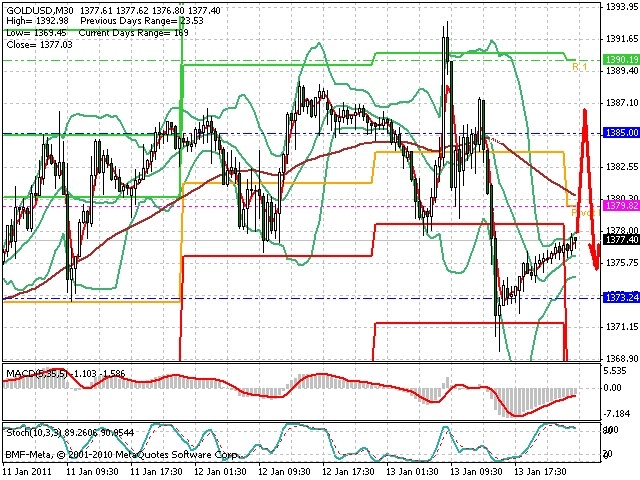Click the peak of the red forecast arrow

click(585, 111)
